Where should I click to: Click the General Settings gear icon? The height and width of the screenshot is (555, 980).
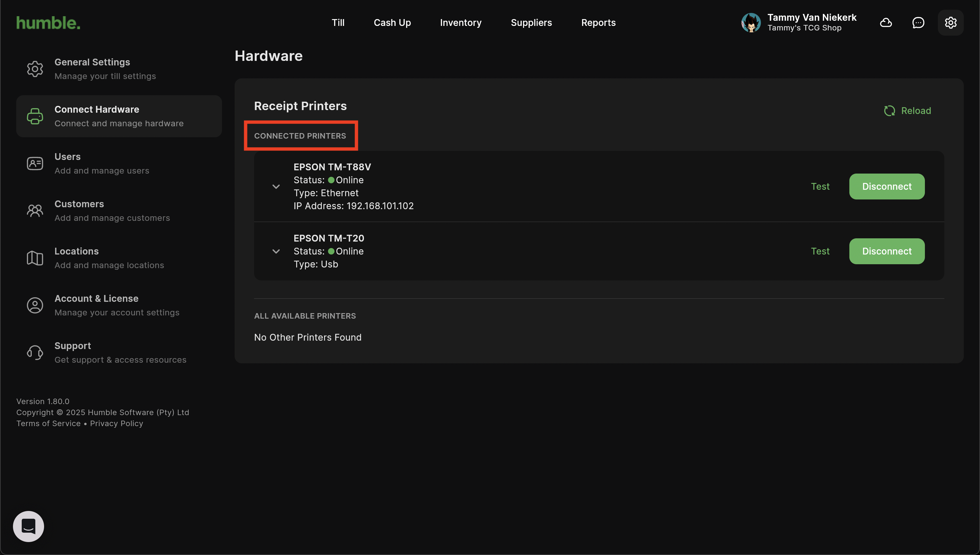pos(35,69)
